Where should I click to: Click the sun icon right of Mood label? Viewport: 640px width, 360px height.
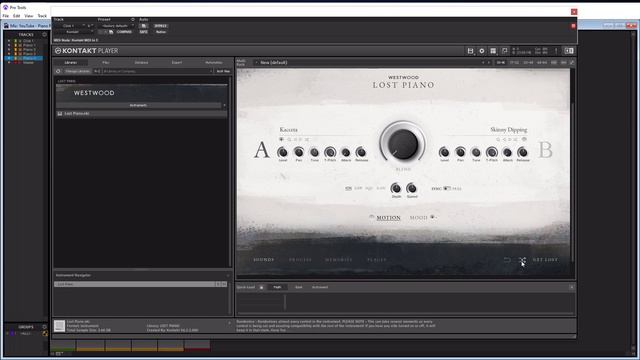pos(432,217)
